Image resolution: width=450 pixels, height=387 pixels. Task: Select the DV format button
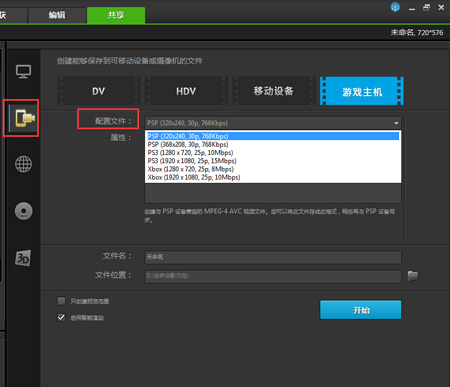(x=99, y=91)
